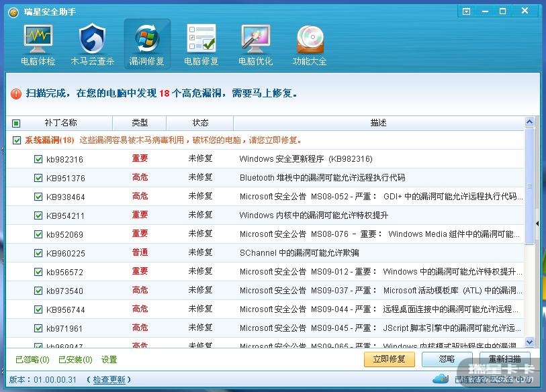Toggle select-all checkbox in table header
Image resolution: width=546 pixels, height=392 pixels.
tap(17, 124)
